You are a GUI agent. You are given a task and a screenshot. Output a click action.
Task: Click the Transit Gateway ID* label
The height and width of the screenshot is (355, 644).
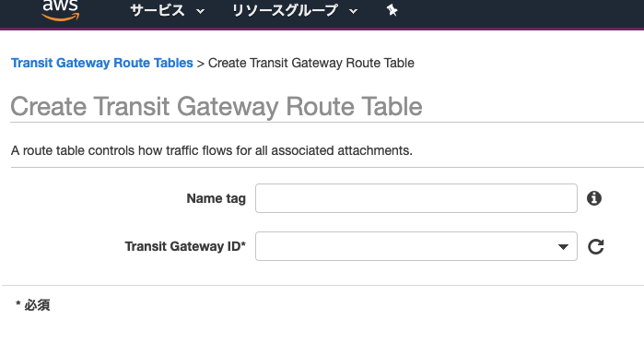(185, 246)
